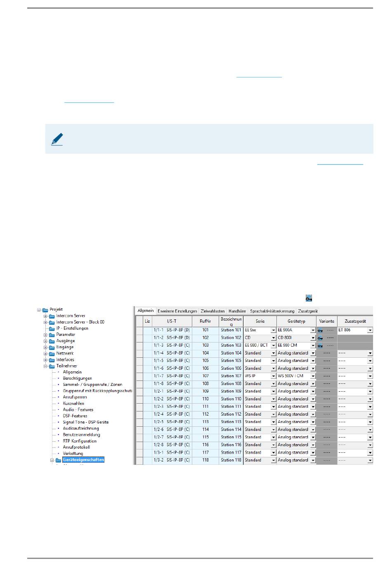
Task: Select Anrufsperren tree item
Action: click(75, 397)
